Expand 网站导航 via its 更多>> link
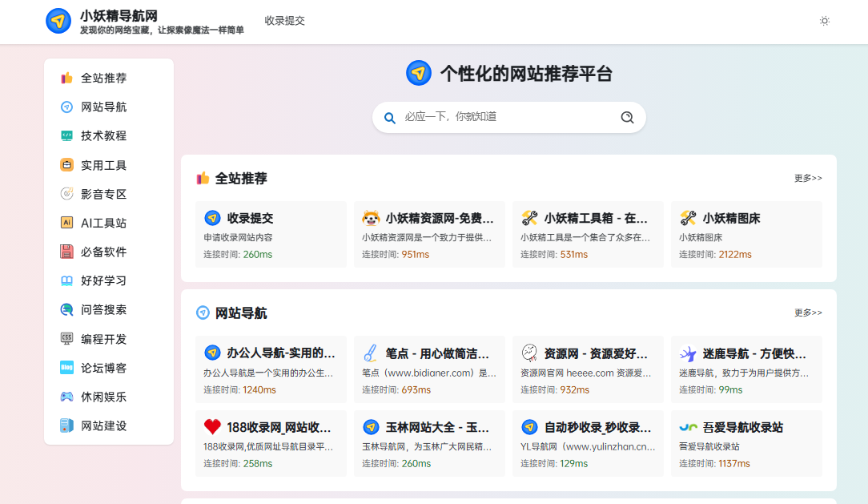This screenshot has width=868, height=504. (x=808, y=312)
